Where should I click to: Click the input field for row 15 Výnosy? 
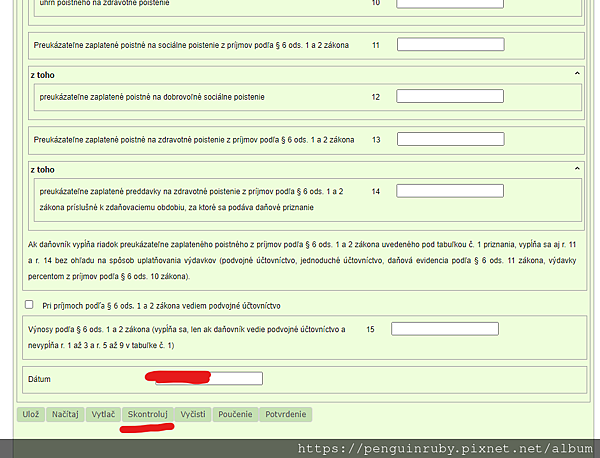click(445, 329)
